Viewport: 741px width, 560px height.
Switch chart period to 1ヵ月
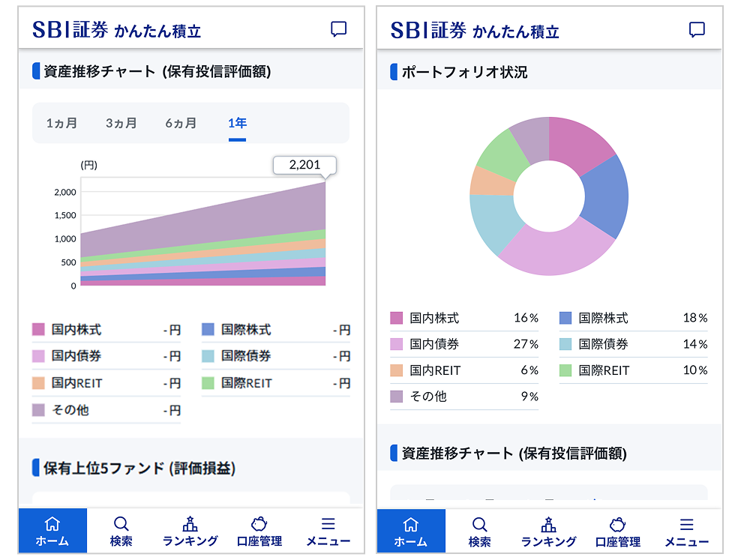tap(61, 123)
